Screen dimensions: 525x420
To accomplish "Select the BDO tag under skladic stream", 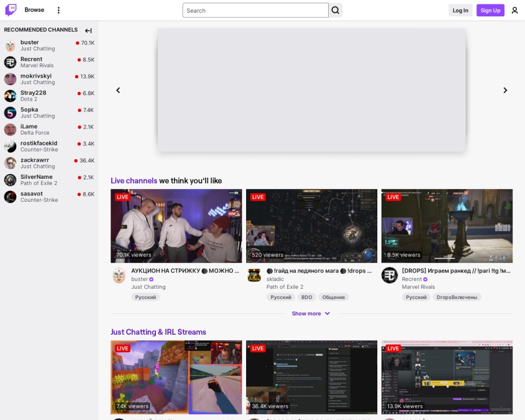I will tap(306, 297).
